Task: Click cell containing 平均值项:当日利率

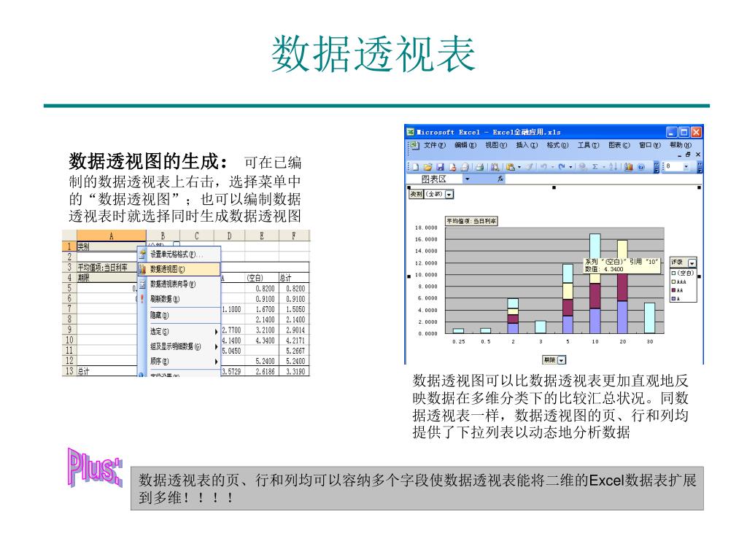Action: [107, 268]
